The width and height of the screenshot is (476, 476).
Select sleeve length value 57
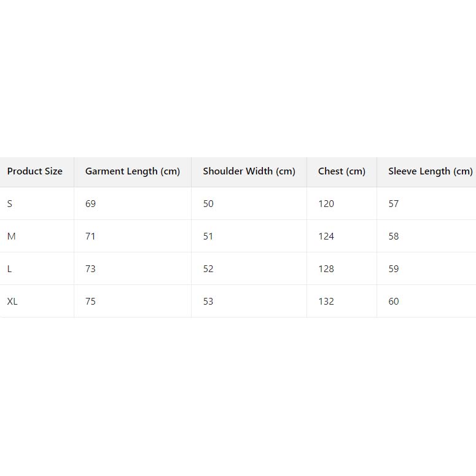pos(394,204)
